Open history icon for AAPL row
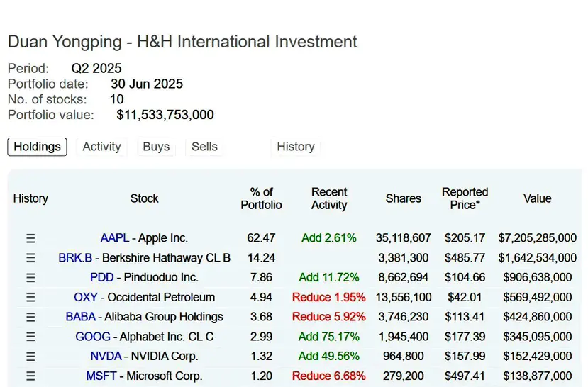The image size is (588, 387). coord(30,238)
